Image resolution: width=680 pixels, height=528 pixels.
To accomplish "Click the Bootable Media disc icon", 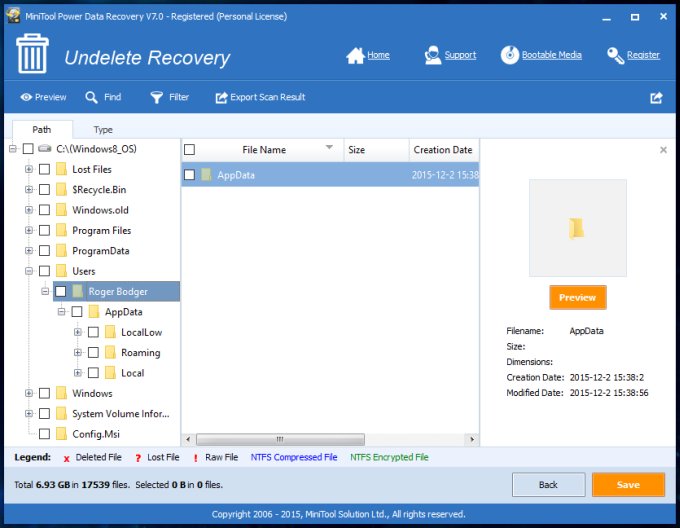I will click(x=510, y=55).
